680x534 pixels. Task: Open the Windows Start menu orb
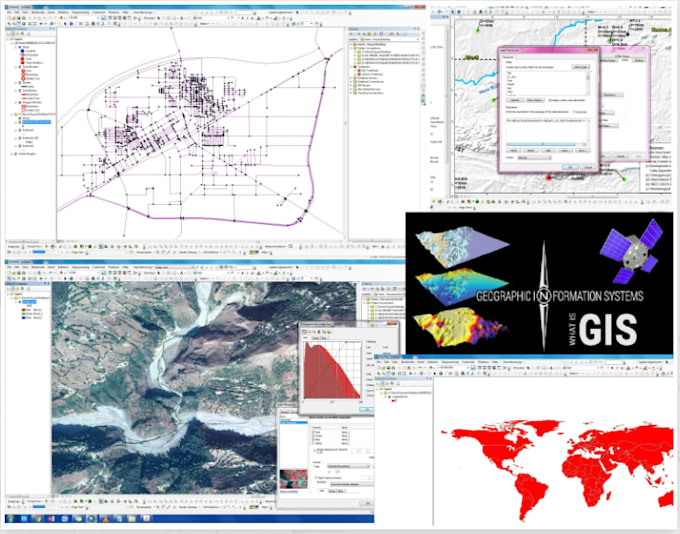click(10, 518)
